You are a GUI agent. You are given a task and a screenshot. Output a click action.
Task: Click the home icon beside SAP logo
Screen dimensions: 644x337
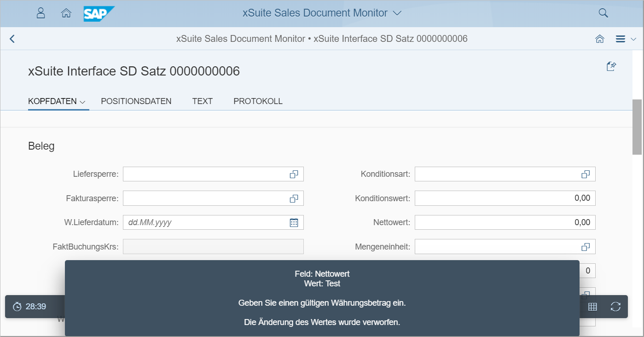tap(66, 13)
